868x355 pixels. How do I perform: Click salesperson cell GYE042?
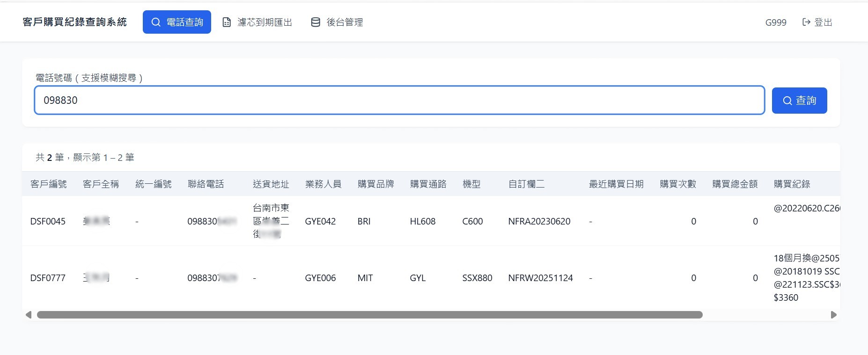320,221
